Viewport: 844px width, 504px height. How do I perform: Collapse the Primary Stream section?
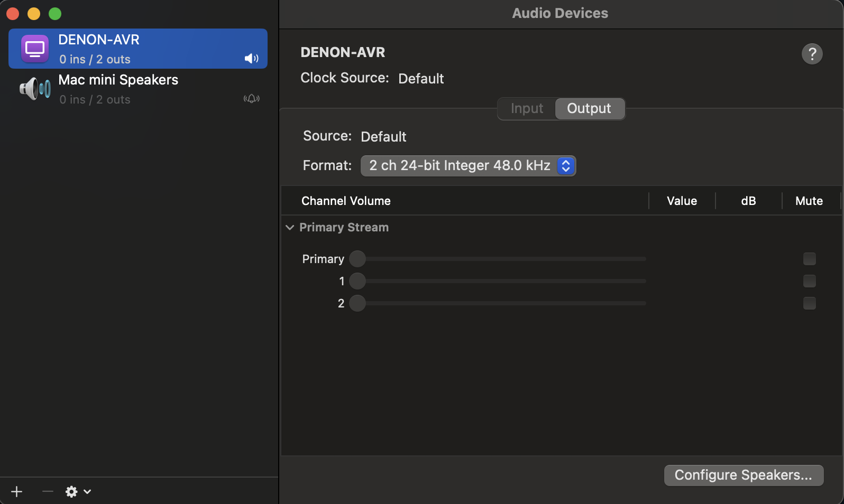click(x=290, y=227)
